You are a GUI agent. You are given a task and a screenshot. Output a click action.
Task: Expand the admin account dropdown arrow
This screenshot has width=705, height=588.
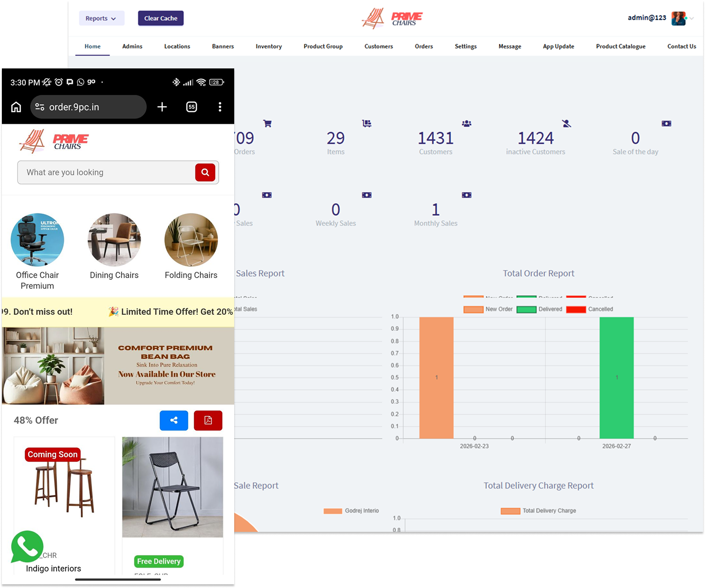click(x=692, y=19)
